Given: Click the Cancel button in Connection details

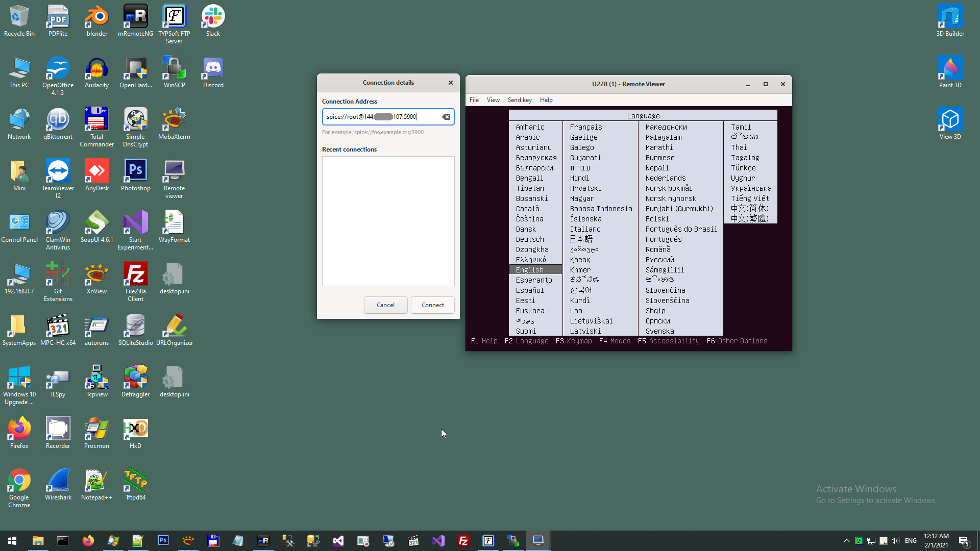Looking at the screenshot, I should click(385, 305).
